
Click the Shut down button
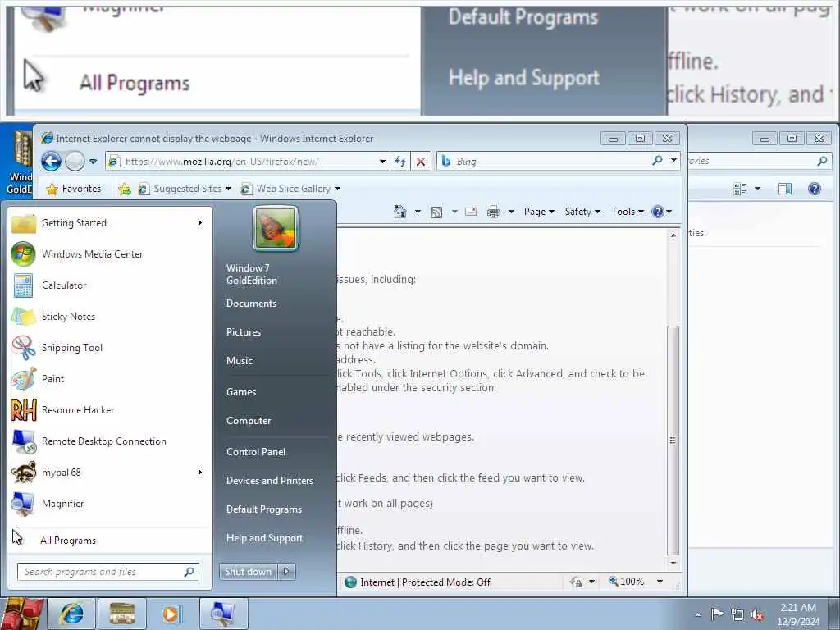pyautogui.click(x=248, y=572)
